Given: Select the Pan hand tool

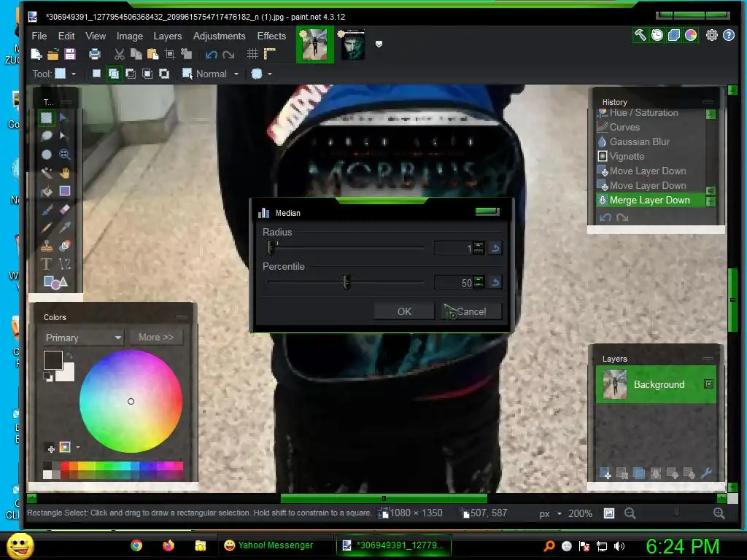Looking at the screenshot, I should click(x=64, y=173).
